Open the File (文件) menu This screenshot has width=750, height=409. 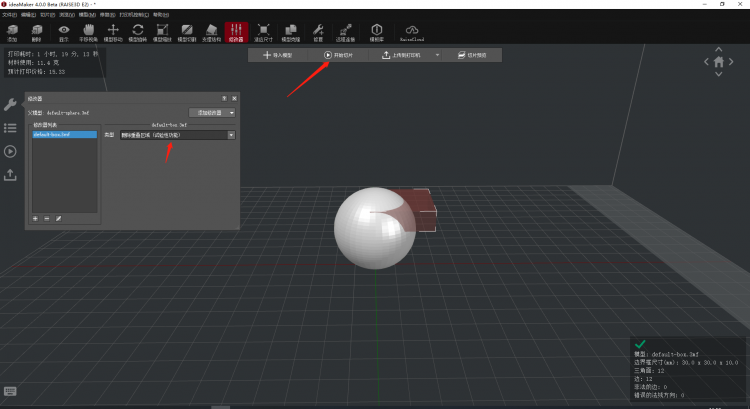(9, 15)
